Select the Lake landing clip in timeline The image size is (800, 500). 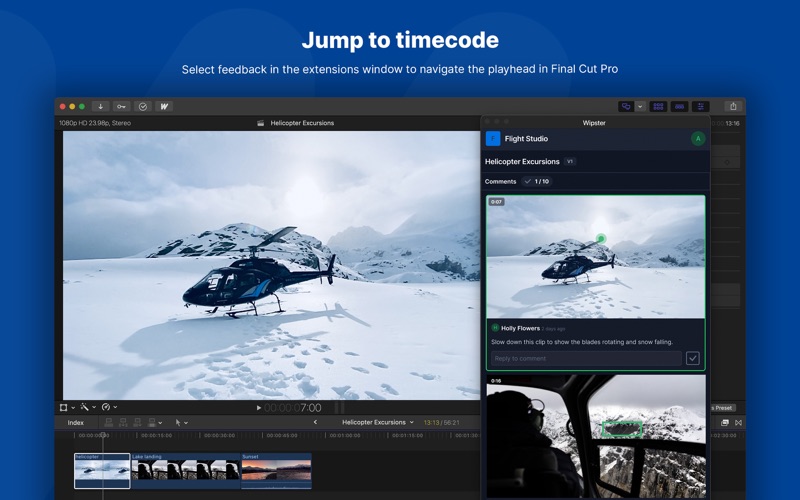186,471
